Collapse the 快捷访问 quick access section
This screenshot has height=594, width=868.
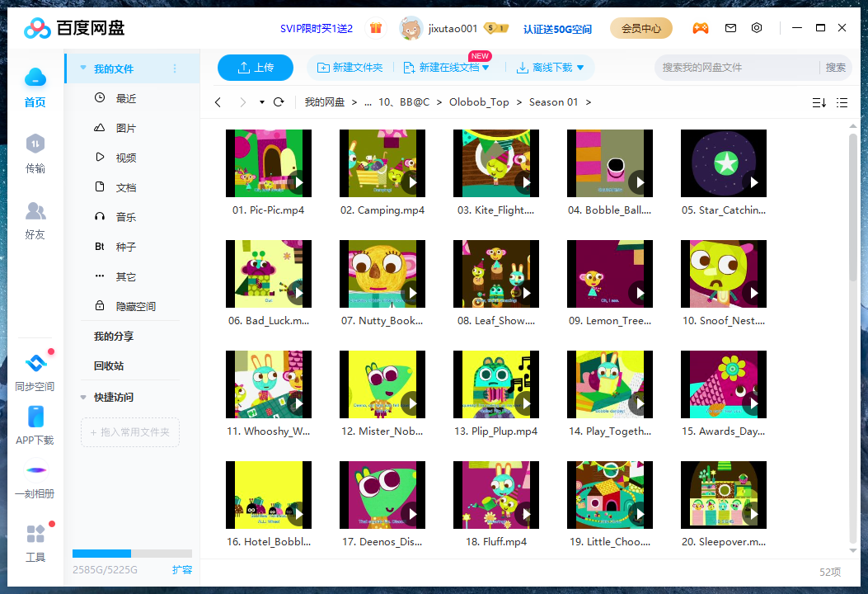pyautogui.click(x=83, y=398)
